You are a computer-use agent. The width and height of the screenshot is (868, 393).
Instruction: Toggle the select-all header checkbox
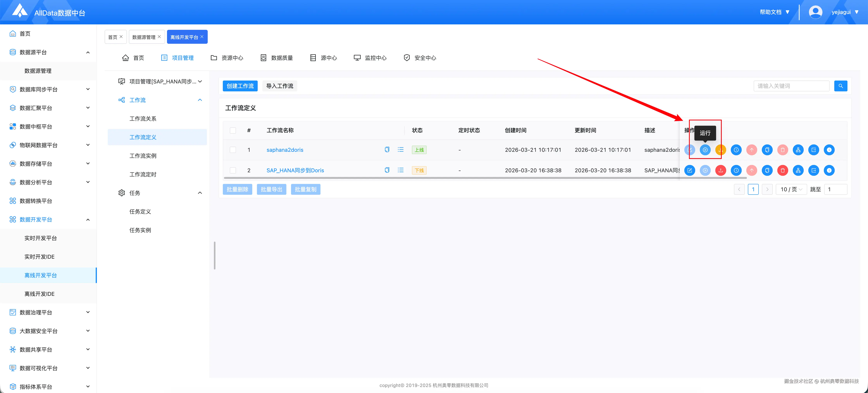click(233, 130)
